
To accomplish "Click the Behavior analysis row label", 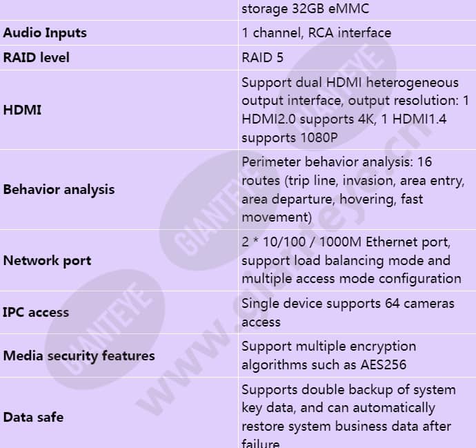I will pyautogui.click(x=59, y=189).
